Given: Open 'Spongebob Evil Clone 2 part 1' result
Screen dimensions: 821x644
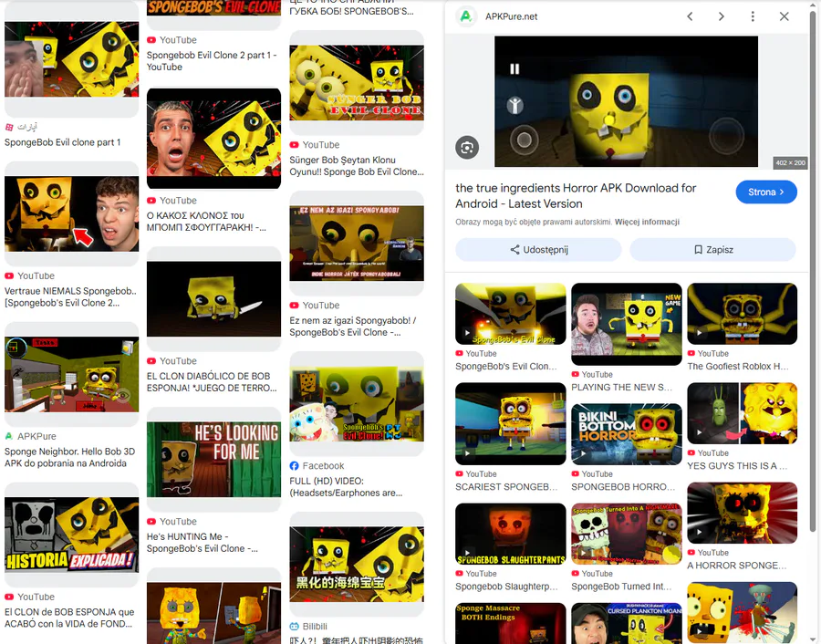Looking at the screenshot, I should pyautogui.click(x=212, y=61).
